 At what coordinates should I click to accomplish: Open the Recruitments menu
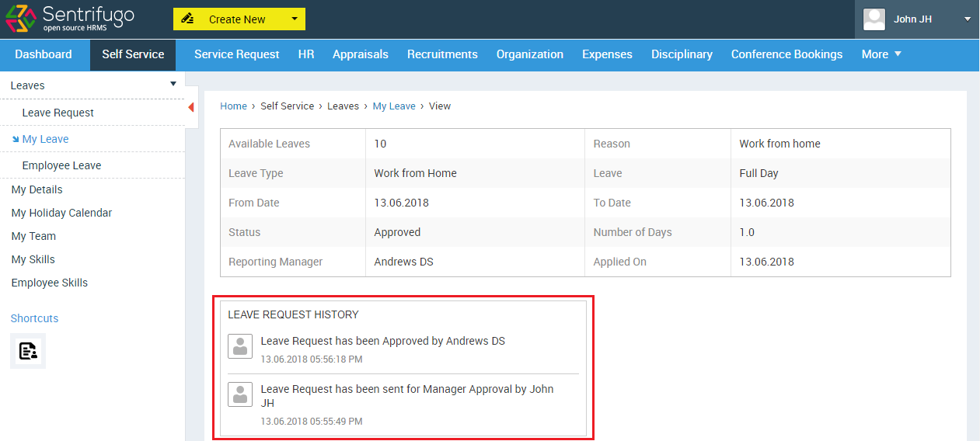click(442, 54)
